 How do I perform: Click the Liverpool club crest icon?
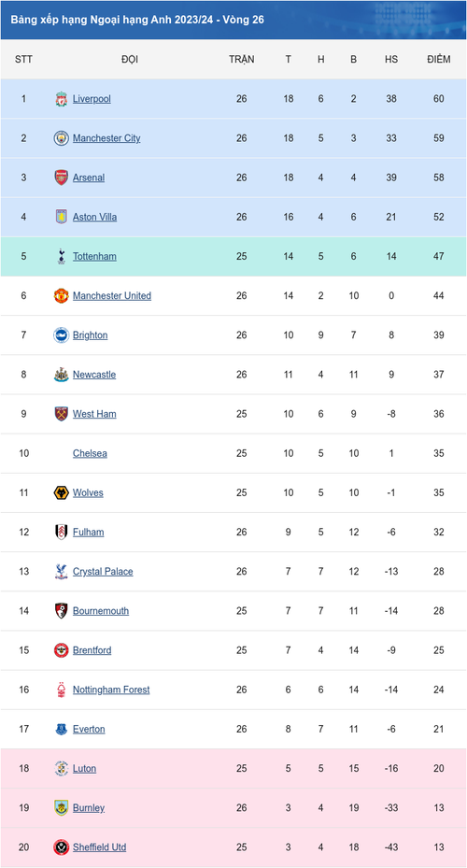click(x=62, y=99)
